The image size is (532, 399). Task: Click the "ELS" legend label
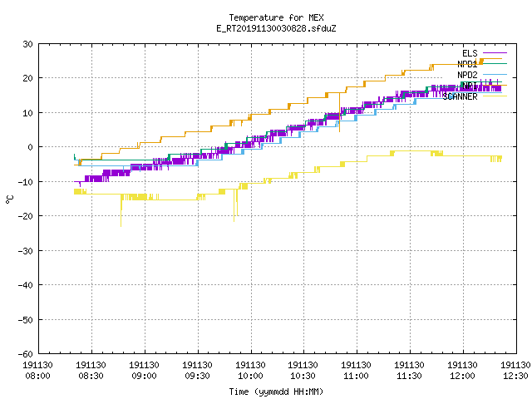470,53
